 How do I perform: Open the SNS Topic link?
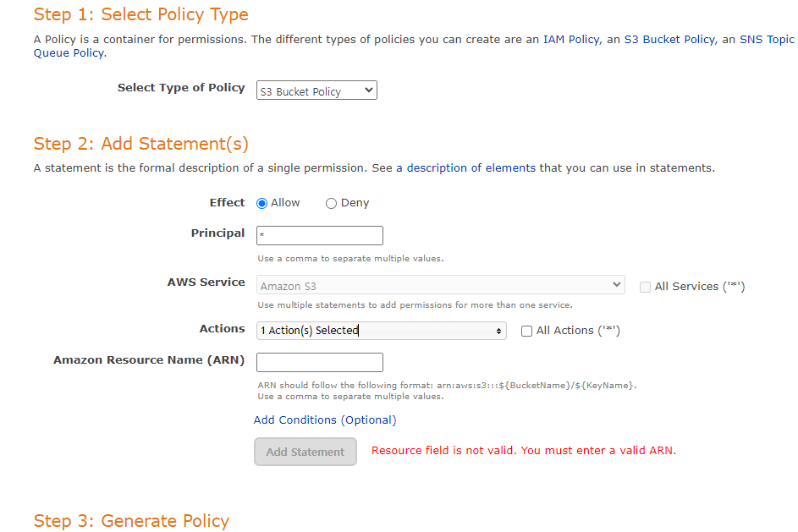767,40
